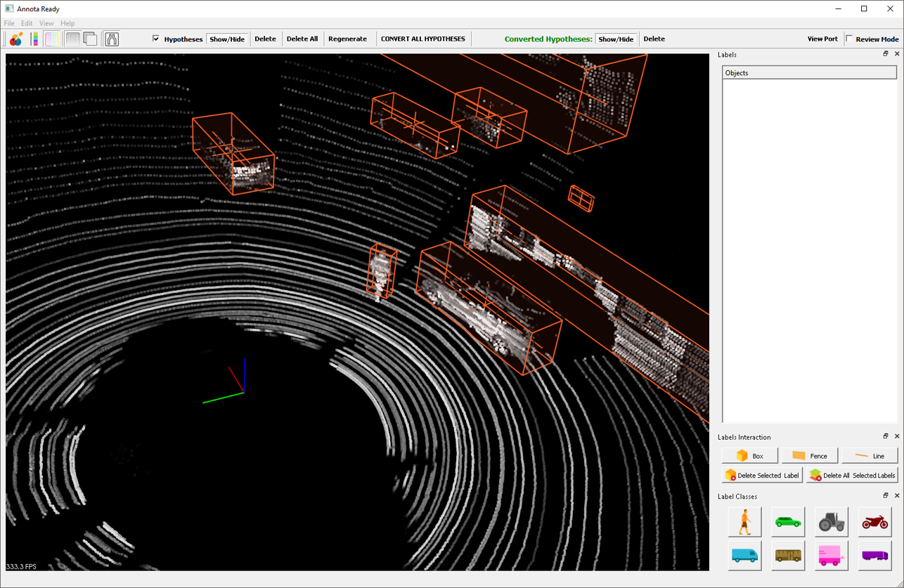Screen dimensions: 904x588
Task: Click CONVERT ALL HYPOTHESES button
Action: (x=422, y=39)
